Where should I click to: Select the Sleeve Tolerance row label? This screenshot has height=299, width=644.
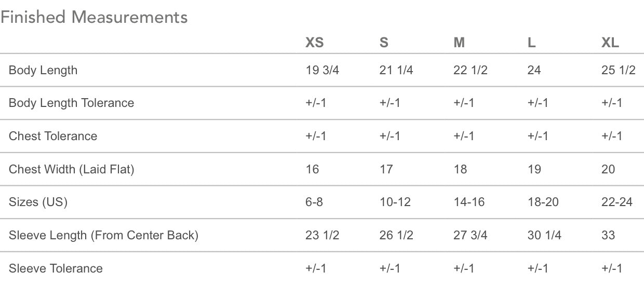56,268
